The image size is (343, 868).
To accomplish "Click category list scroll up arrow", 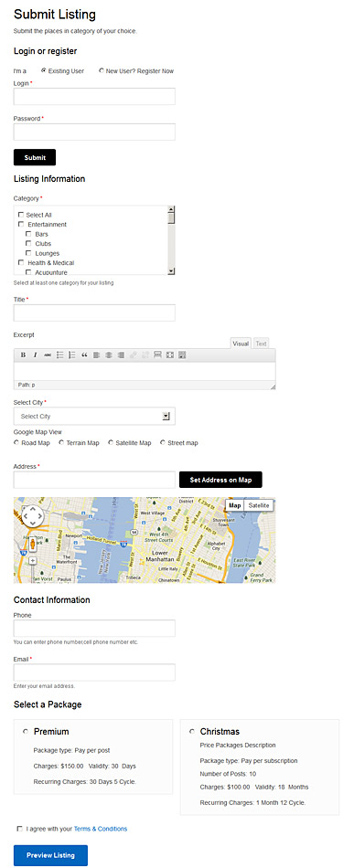I will click(x=171, y=209).
